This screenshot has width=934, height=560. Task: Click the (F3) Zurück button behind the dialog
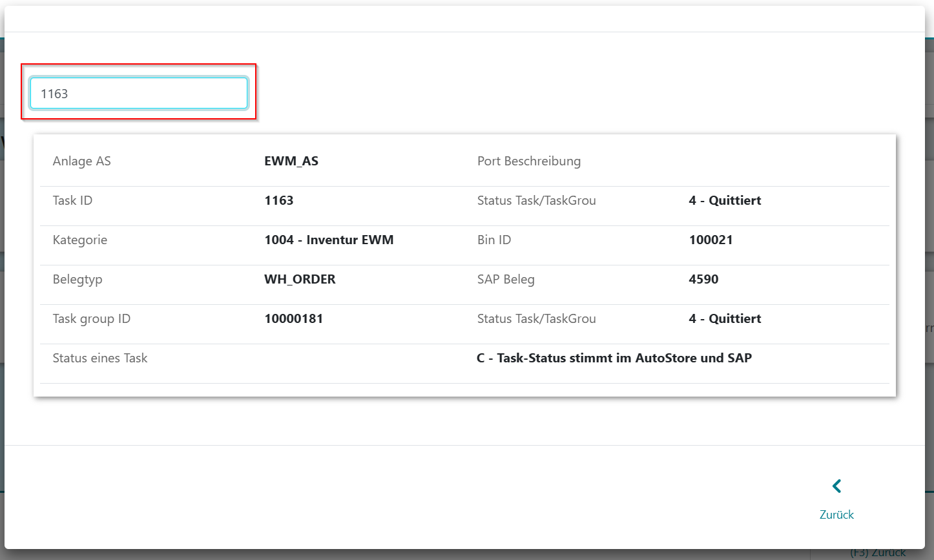pos(877,554)
